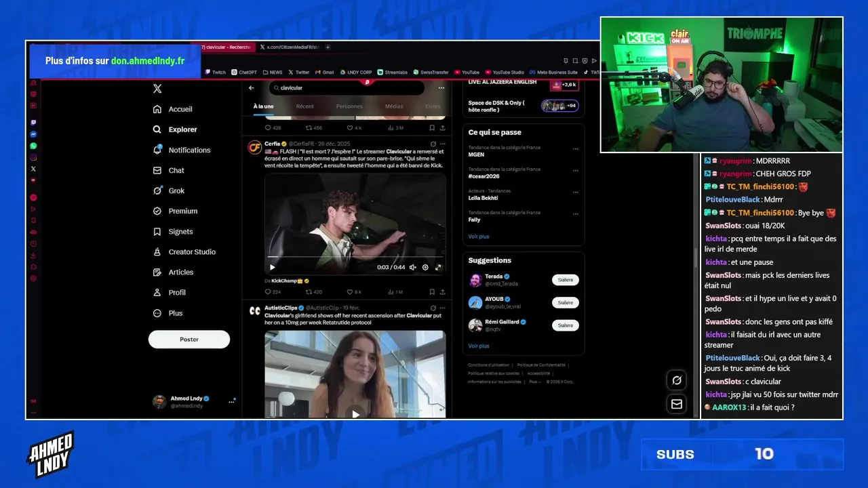
Task: Open the NEWS bookmark folder
Action: 273,72
